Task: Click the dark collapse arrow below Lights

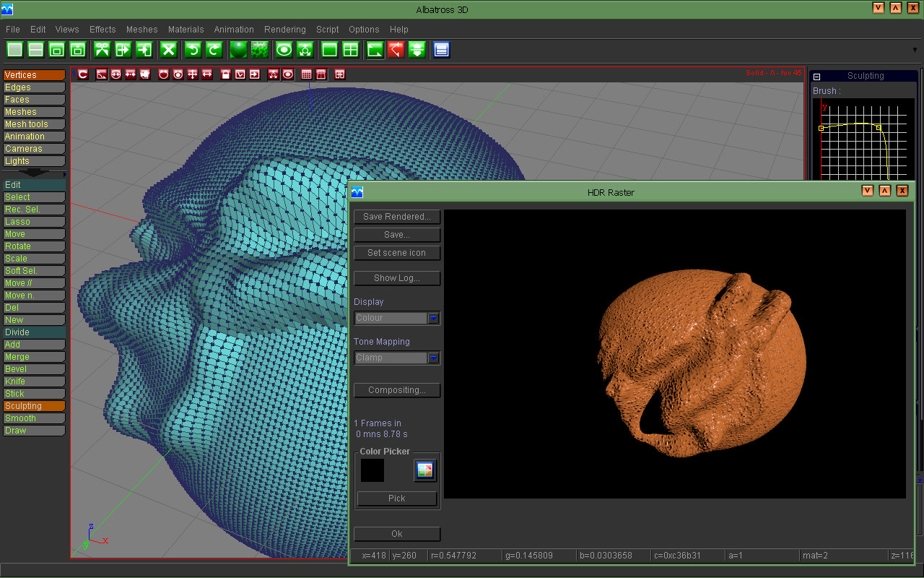Action: pos(34,173)
